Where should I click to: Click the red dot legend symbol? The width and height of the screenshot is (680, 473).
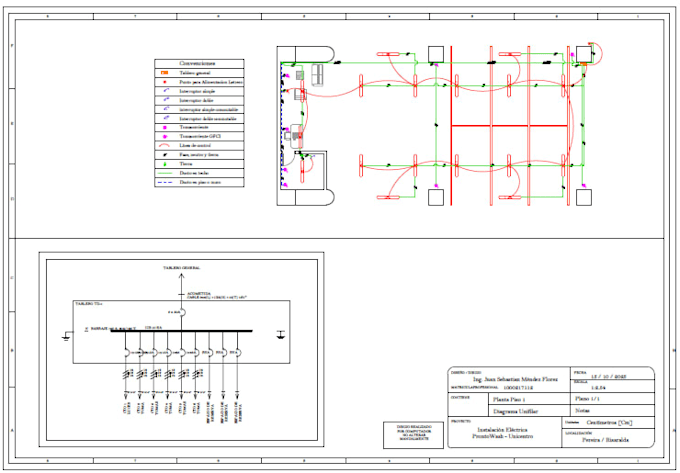click(x=165, y=82)
